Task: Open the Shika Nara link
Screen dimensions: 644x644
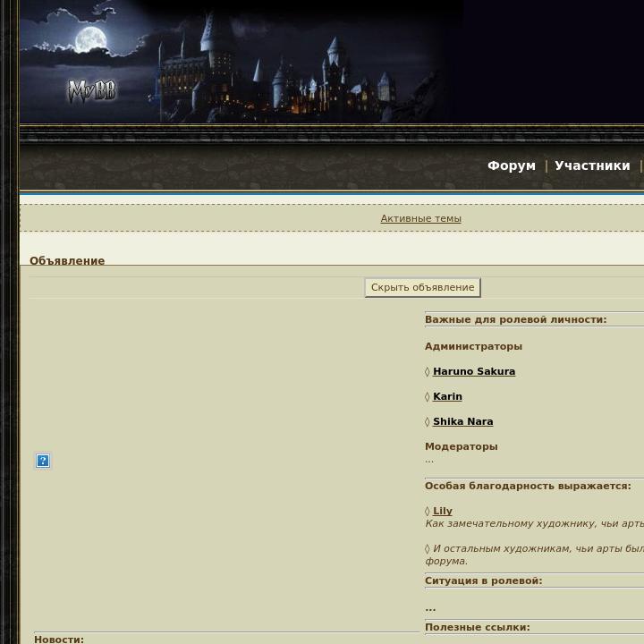Action: [463, 421]
